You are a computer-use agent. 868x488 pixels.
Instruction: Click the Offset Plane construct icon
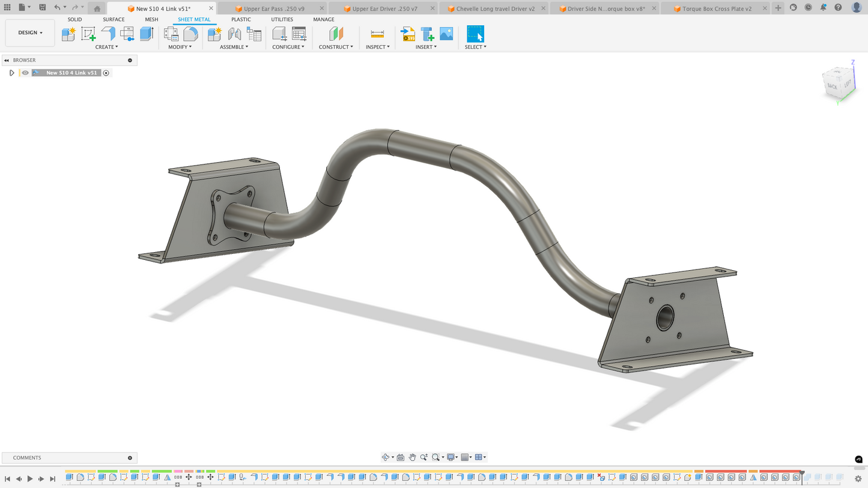click(336, 34)
